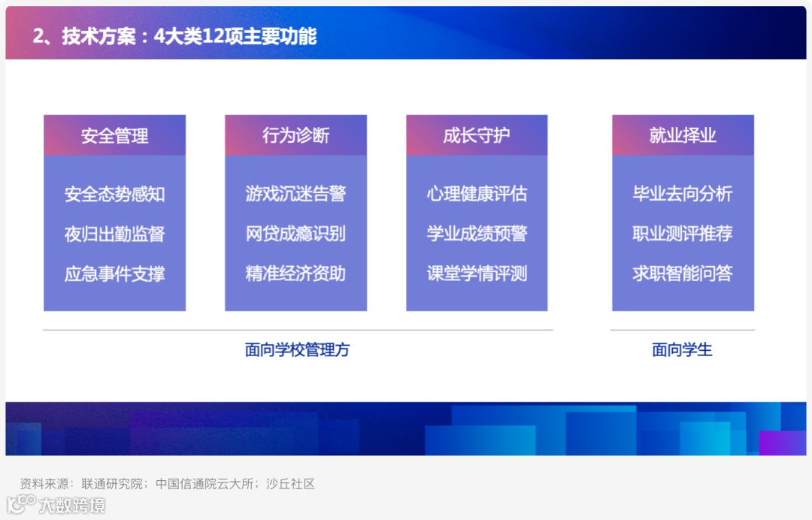Click the 网贷成瘾识别 item

click(x=295, y=234)
